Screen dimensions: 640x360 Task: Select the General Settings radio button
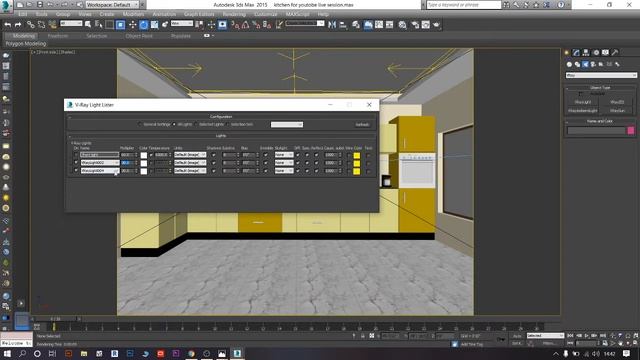pyautogui.click(x=140, y=124)
